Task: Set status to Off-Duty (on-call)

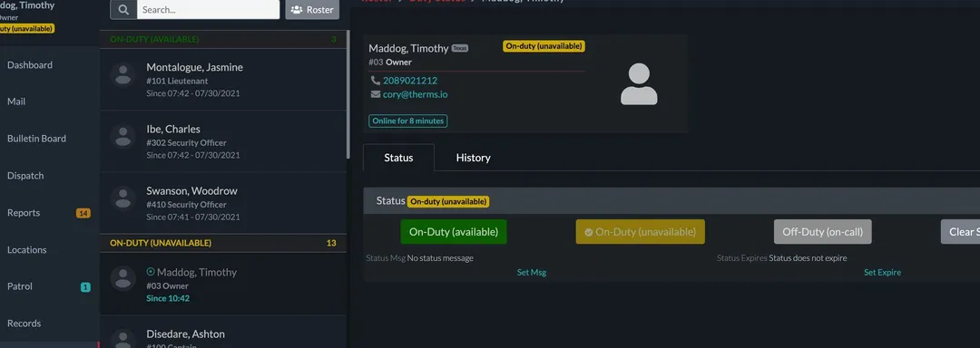Action: [x=822, y=232]
